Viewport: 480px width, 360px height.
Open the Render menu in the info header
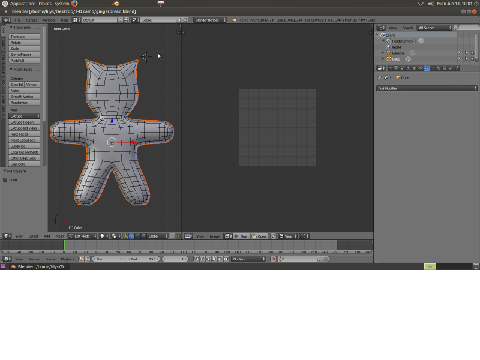point(31,20)
